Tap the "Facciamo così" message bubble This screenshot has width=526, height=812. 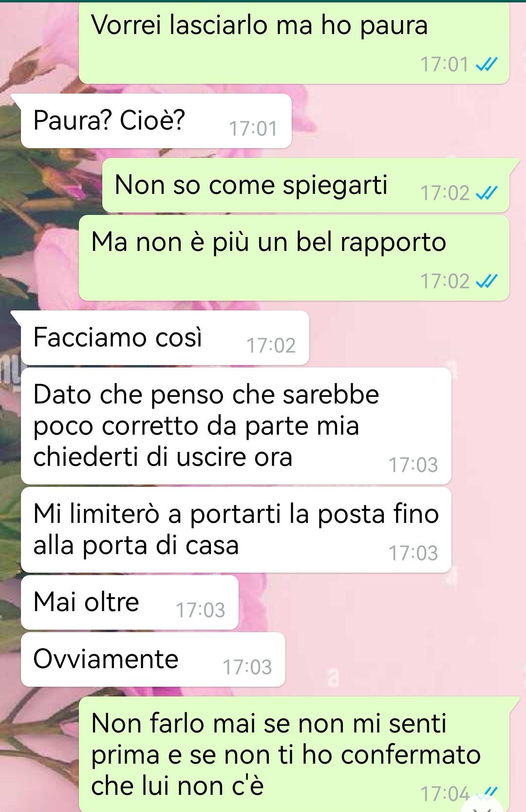pyautogui.click(x=165, y=337)
